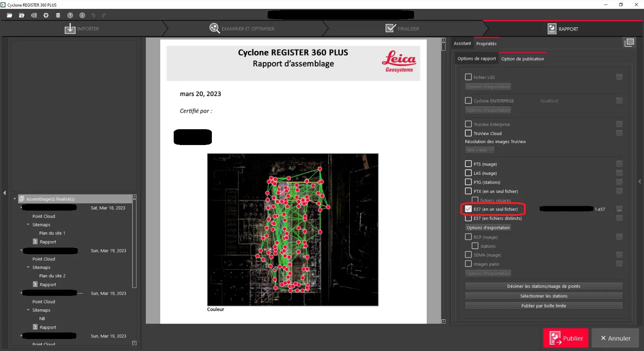Check the PTS (nuage) export option
The width and height of the screenshot is (644, 351).
pyautogui.click(x=468, y=164)
